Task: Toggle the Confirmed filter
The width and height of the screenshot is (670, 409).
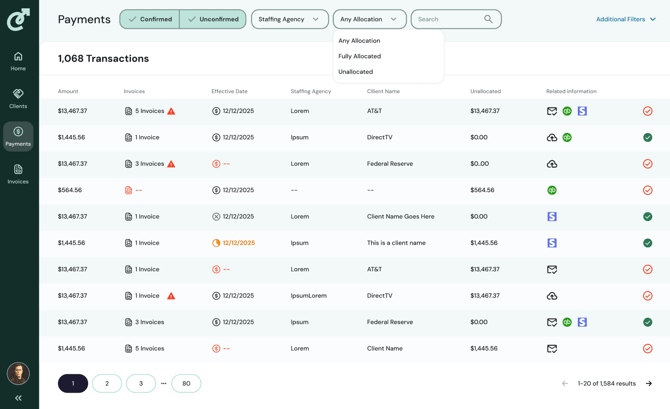Action: (x=150, y=19)
